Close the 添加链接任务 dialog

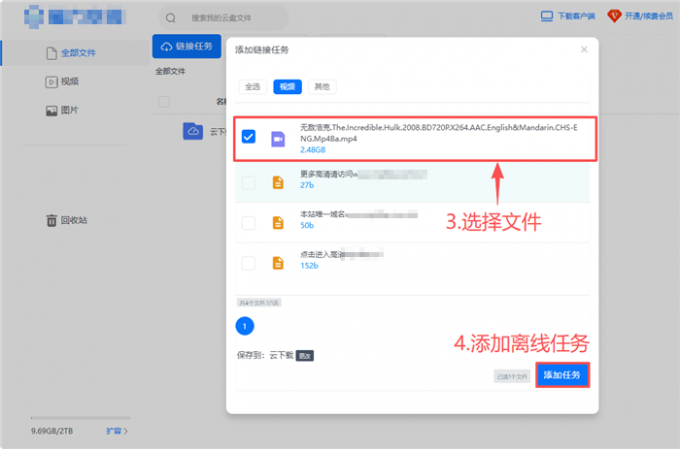pyautogui.click(x=584, y=49)
